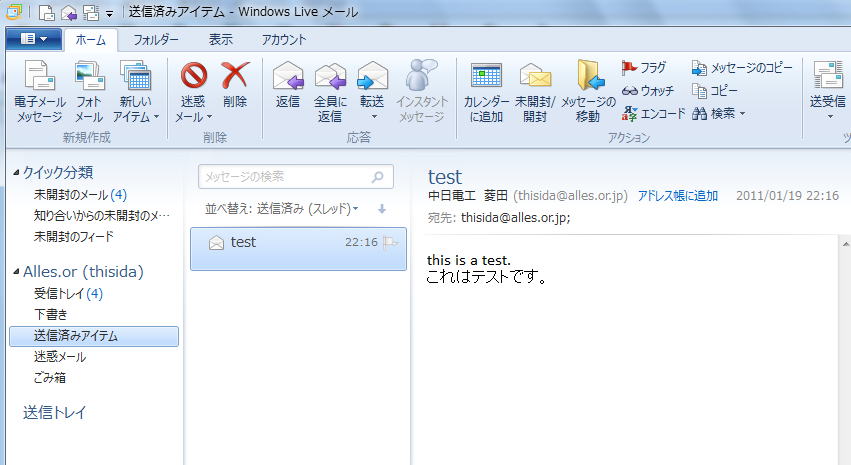Select the test message sent at 22:16
Viewport: 851px width, 465px height.
(x=299, y=249)
